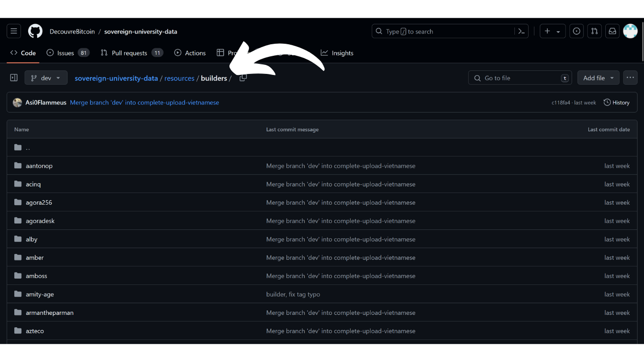
Task: Open the pull requests shortcut icon in header
Action: pyautogui.click(x=594, y=31)
